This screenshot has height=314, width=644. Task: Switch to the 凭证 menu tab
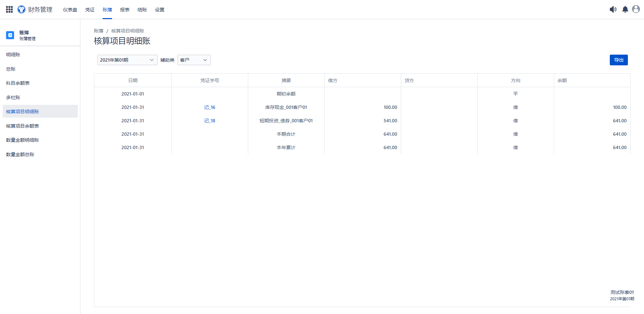click(90, 10)
